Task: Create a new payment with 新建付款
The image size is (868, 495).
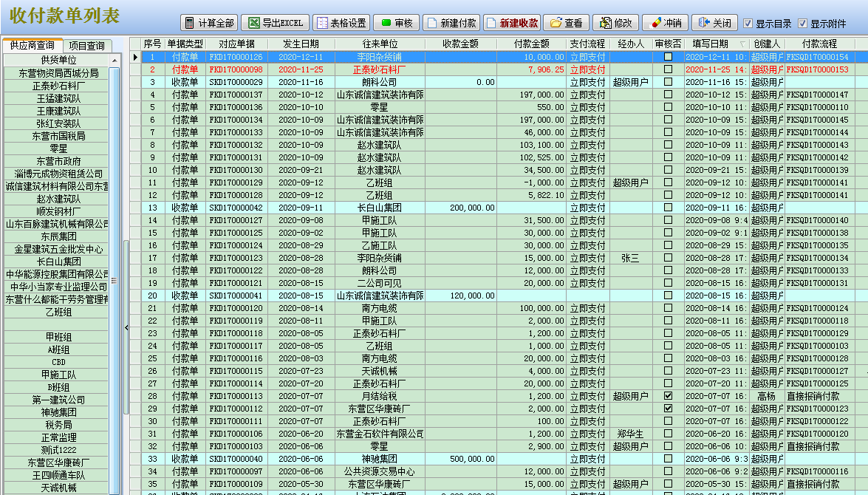Action: (451, 23)
